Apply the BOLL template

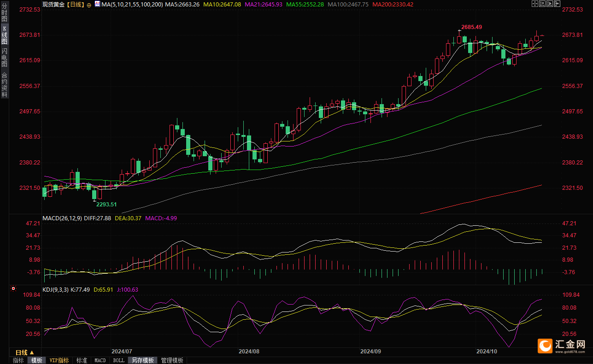pyautogui.click(x=118, y=360)
